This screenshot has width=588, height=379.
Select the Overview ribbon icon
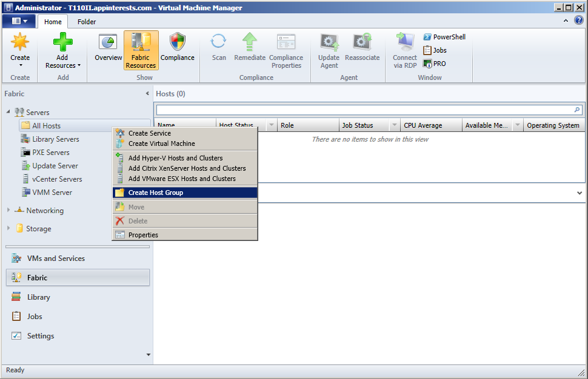click(x=108, y=48)
